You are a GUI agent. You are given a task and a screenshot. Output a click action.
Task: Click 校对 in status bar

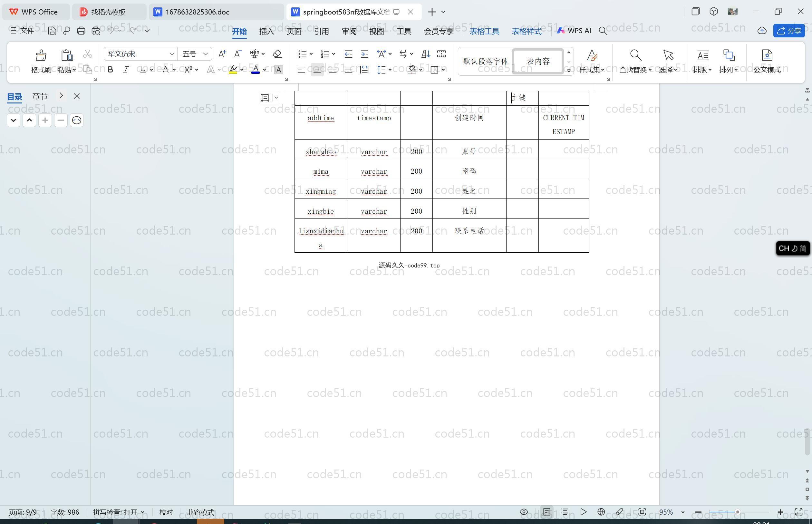(x=166, y=512)
